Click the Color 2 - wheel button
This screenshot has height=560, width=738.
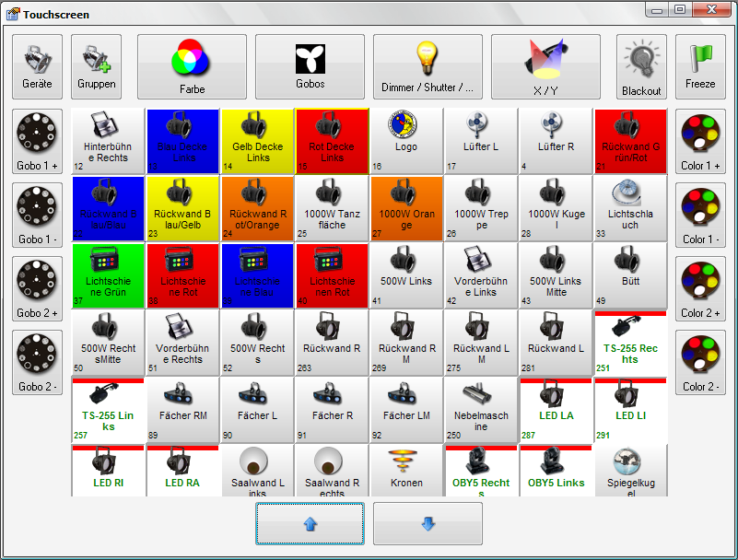click(700, 362)
